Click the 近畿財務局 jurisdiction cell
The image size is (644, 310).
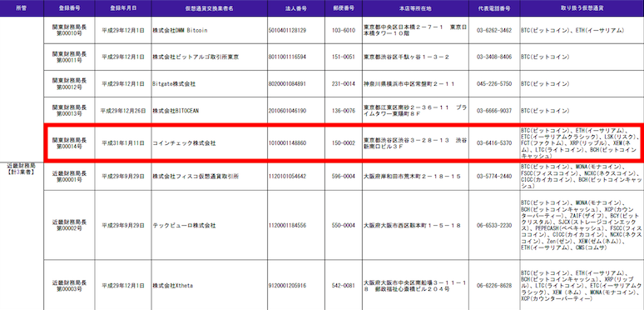(22, 169)
